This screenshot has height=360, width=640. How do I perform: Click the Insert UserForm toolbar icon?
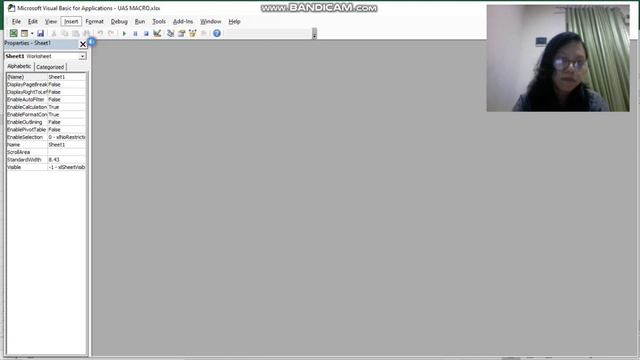click(x=24, y=33)
